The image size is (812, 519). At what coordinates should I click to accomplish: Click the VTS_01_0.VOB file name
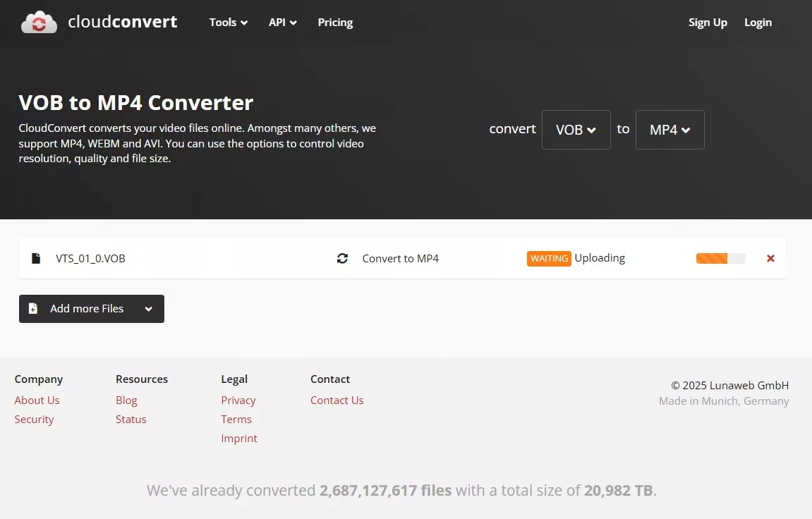(x=90, y=258)
